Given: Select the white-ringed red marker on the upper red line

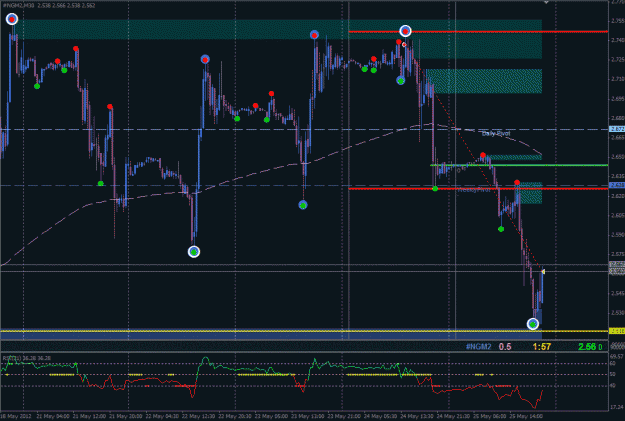Looking at the screenshot, I should pos(405,31).
